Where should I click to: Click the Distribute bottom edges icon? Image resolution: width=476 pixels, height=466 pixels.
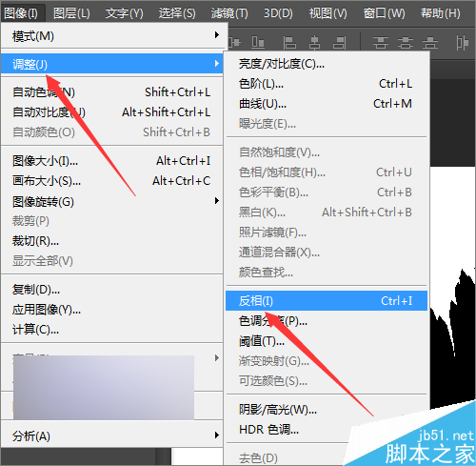(x=430, y=43)
